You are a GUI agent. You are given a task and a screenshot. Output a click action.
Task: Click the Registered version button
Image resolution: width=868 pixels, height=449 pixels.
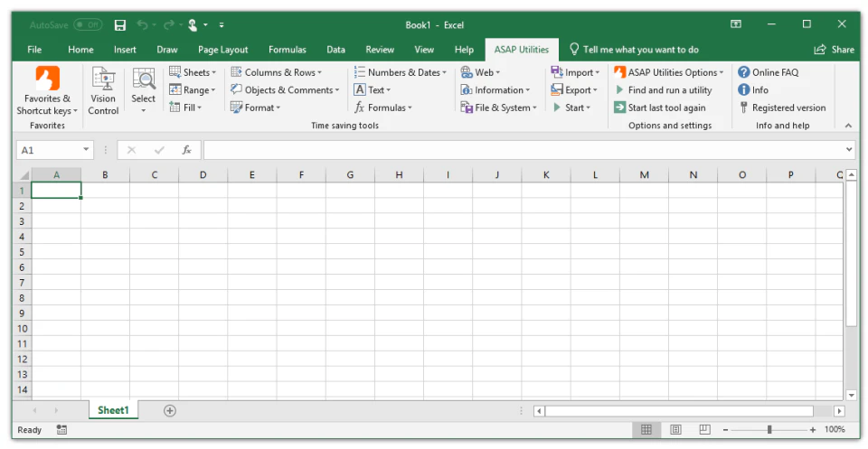click(782, 108)
